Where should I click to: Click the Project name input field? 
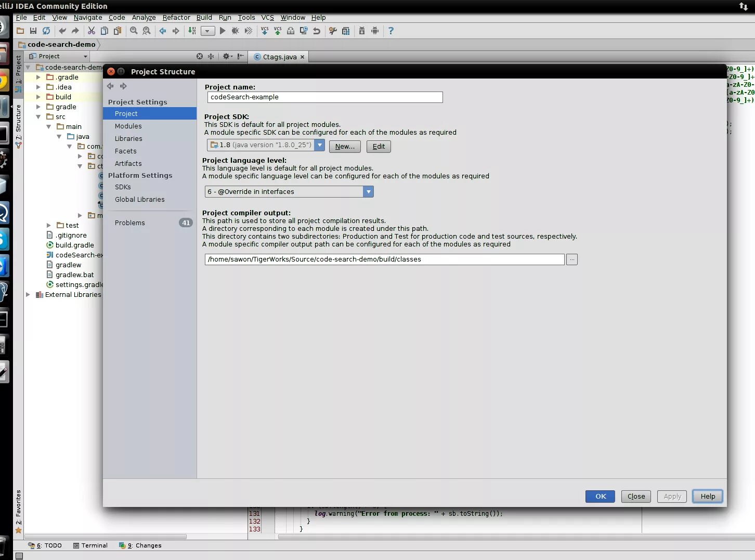point(325,97)
